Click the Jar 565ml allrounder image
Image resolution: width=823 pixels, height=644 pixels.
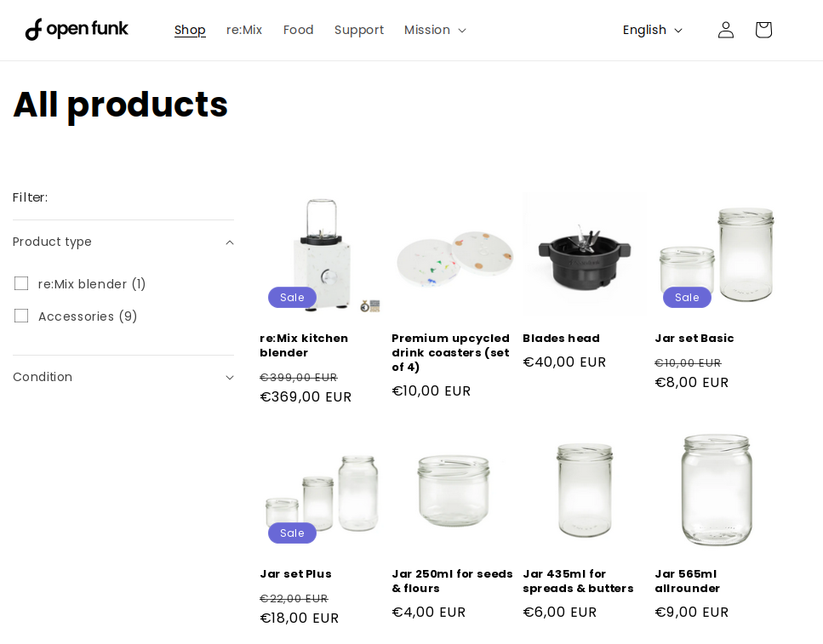click(717, 490)
